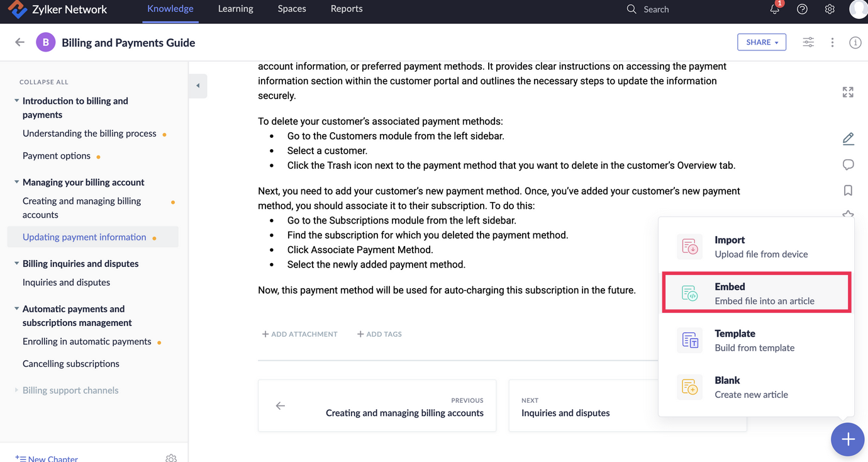Collapse the left sidebar panel arrow
Screen dimensions: 868x462
198,86
